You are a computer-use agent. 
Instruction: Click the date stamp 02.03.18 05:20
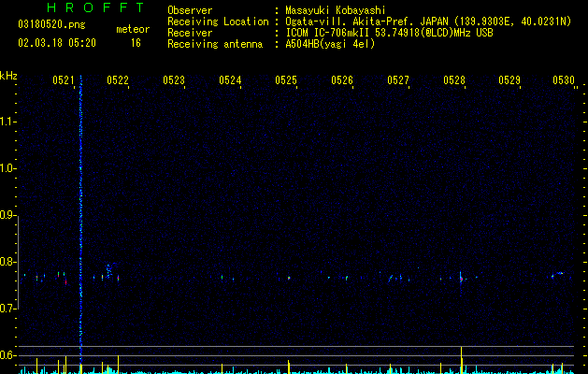coord(57,43)
